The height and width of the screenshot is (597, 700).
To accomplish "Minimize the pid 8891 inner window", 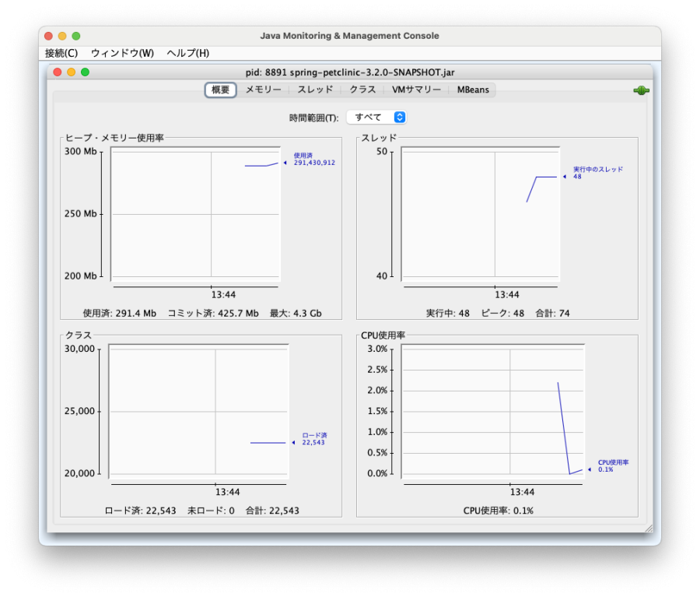I will point(71,72).
